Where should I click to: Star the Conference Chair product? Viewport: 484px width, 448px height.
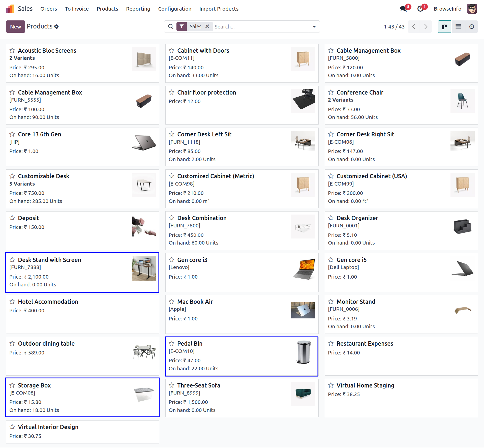pyautogui.click(x=331, y=92)
